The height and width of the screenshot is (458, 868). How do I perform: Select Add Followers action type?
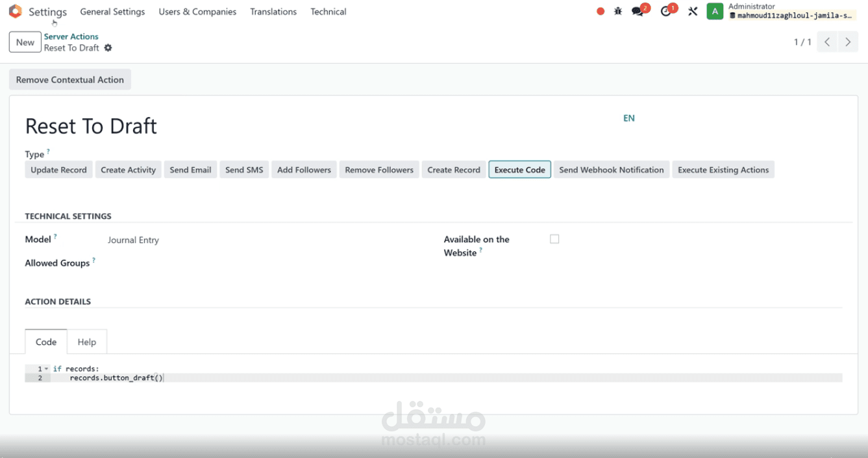[x=304, y=170]
